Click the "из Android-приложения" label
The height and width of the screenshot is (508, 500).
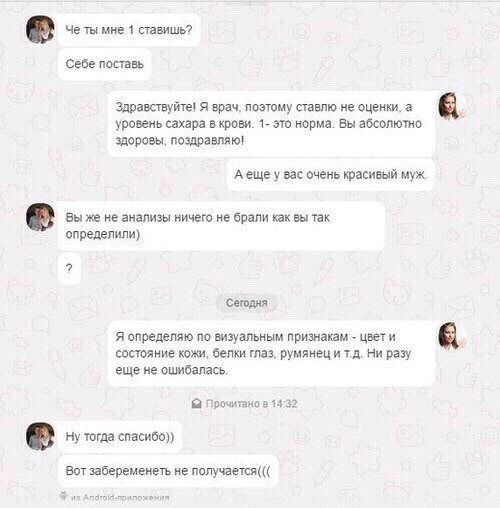[x=120, y=497]
